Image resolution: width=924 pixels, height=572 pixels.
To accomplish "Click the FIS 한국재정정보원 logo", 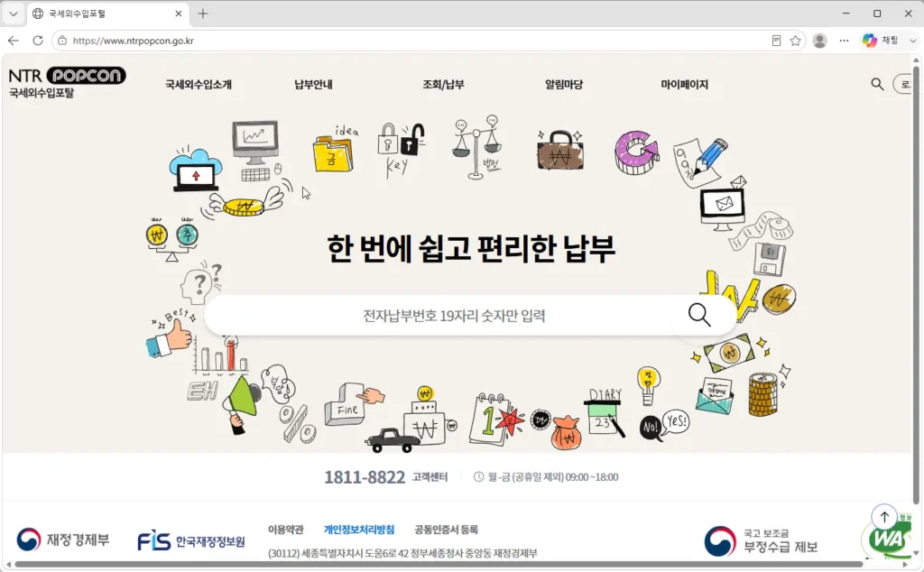I will pos(191,540).
